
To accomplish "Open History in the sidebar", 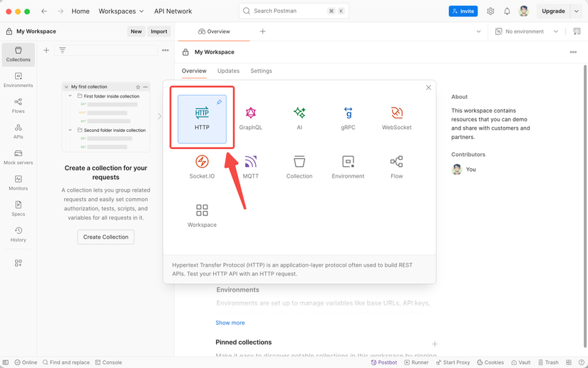I will pos(19,235).
